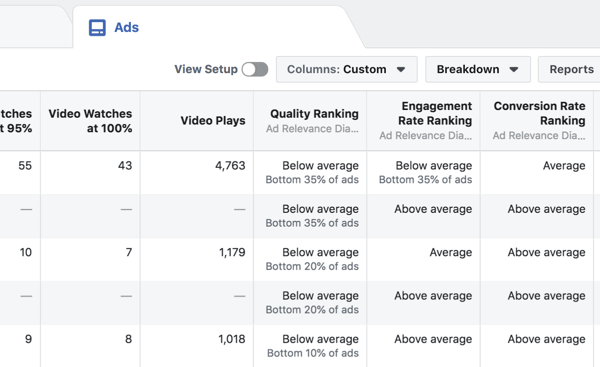Click the Quality Ranking column header
The height and width of the screenshot is (367, 600).
[310, 121]
